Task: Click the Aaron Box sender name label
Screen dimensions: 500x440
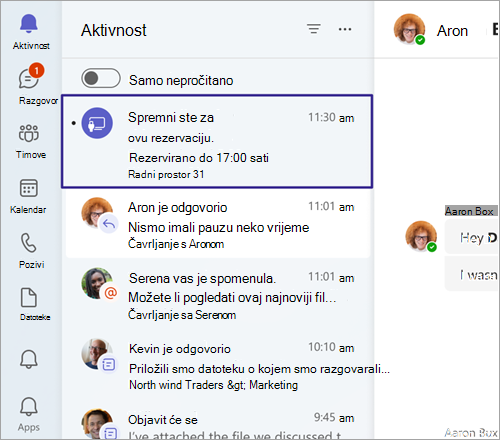Action: click(469, 211)
